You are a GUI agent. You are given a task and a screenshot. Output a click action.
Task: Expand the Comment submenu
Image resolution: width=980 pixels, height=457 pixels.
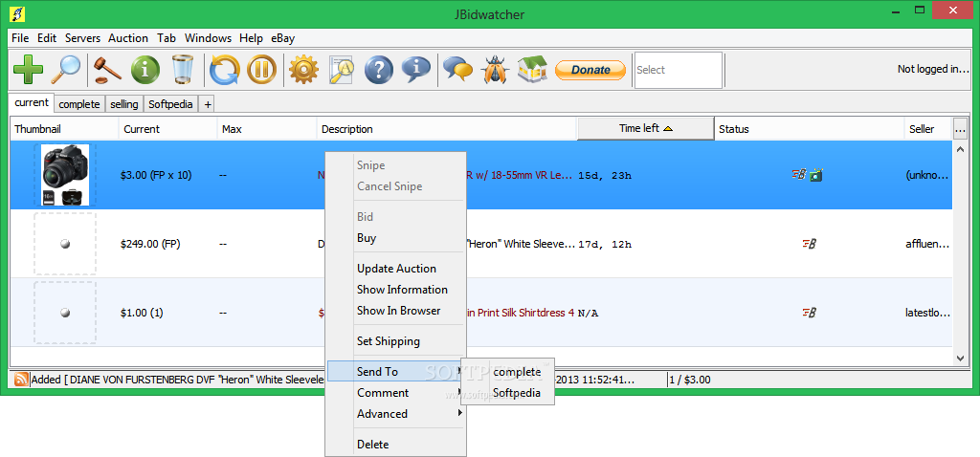(x=396, y=393)
